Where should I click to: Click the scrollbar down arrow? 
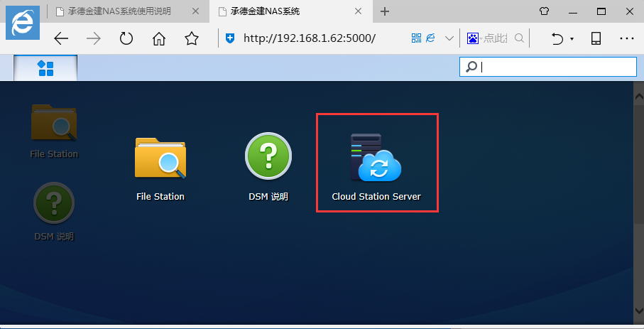click(x=639, y=310)
